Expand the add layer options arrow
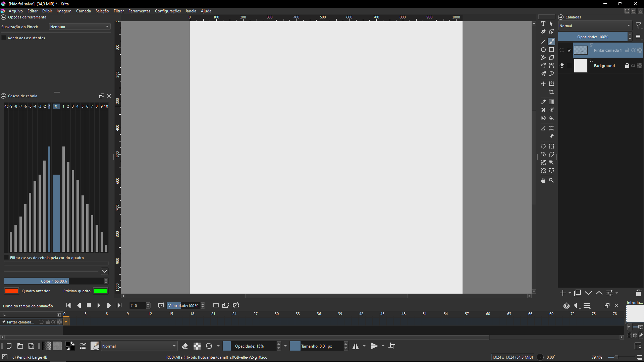The height and width of the screenshot is (362, 644). coord(570,293)
